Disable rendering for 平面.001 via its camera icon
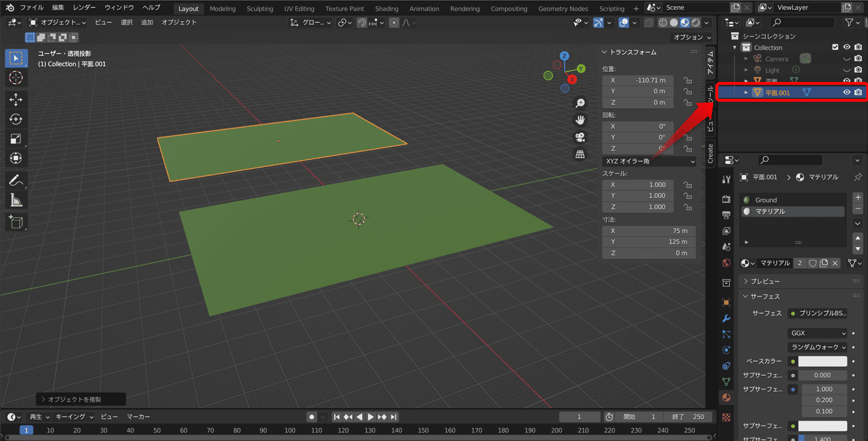The height and width of the screenshot is (441, 868). pos(858,92)
